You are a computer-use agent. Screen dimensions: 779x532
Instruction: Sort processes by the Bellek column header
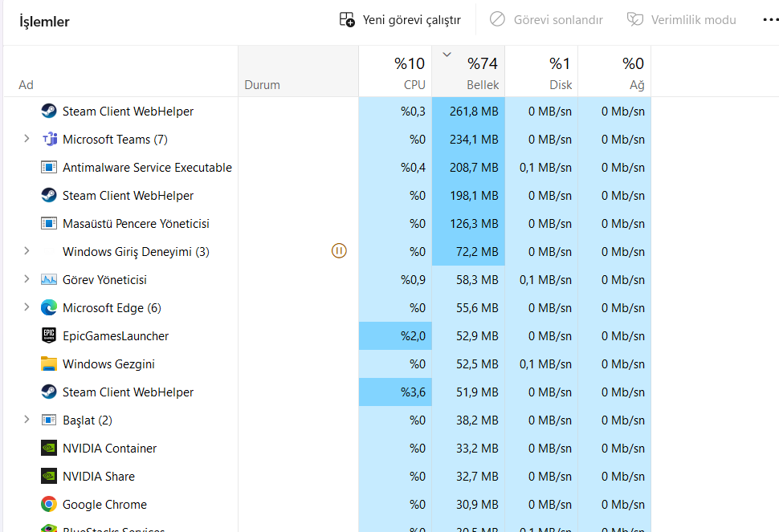pos(468,72)
